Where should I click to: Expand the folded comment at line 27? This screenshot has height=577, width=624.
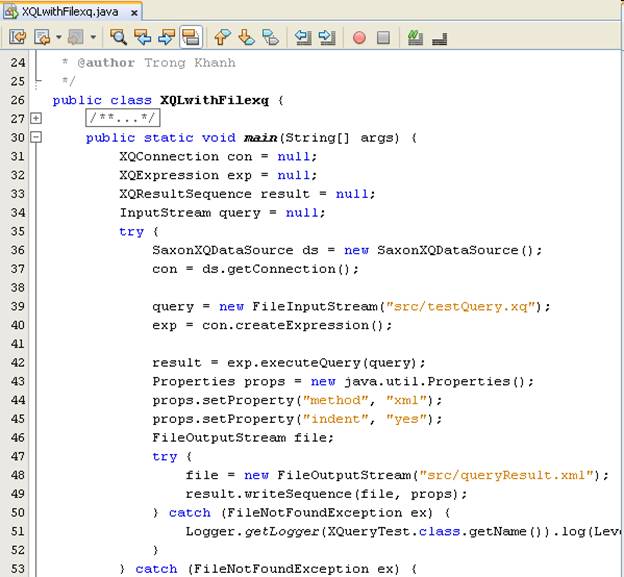[x=36, y=118]
